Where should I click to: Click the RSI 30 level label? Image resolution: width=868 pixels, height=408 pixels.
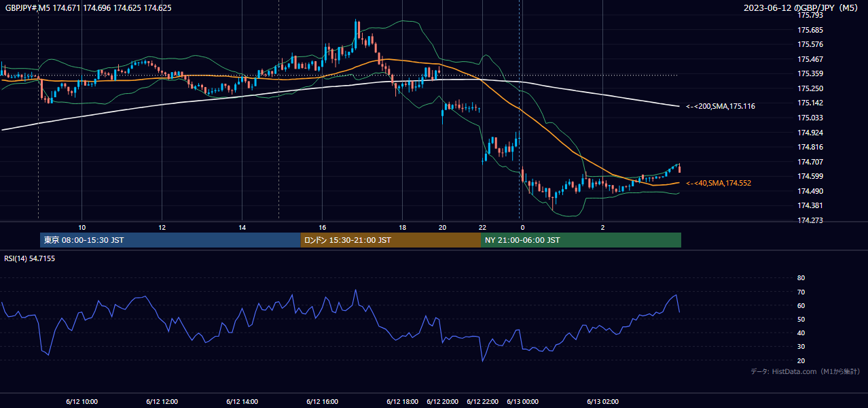coord(801,347)
